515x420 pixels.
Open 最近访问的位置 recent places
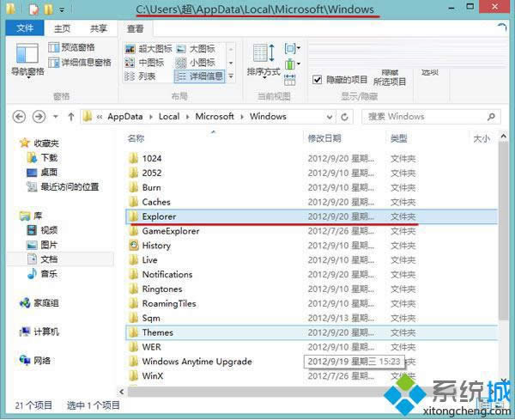63,186
